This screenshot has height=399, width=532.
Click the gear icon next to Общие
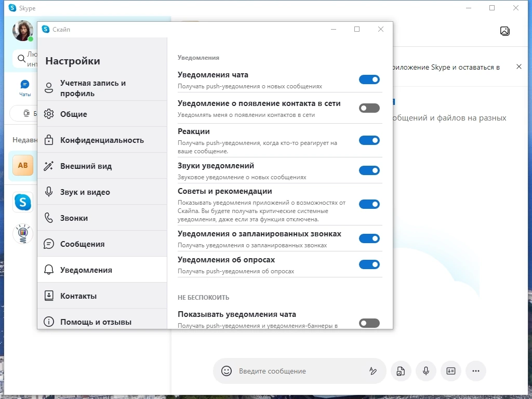[x=49, y=114]
